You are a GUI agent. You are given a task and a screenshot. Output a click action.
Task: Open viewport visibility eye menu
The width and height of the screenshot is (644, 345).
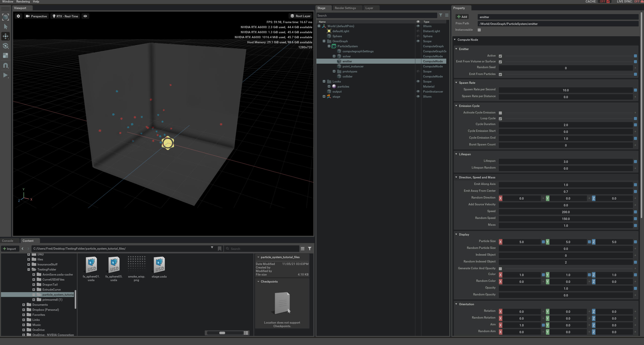click(x=85, y=16)
